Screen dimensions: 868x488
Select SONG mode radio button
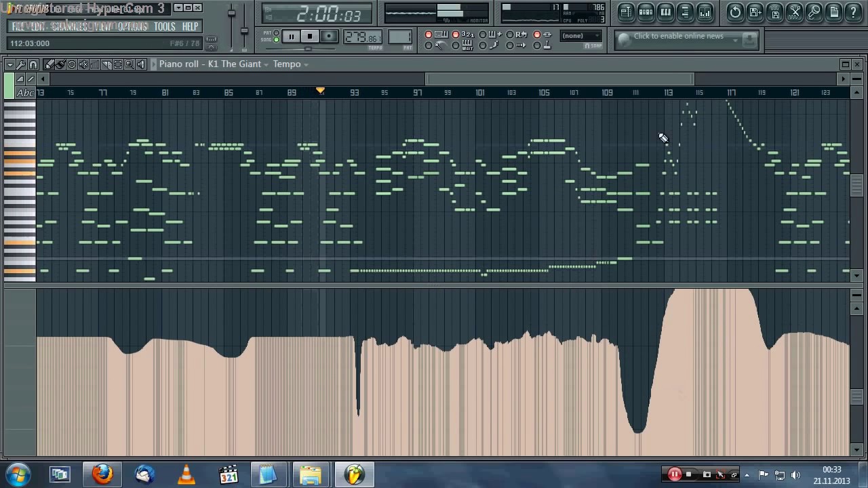pos(276,40)
